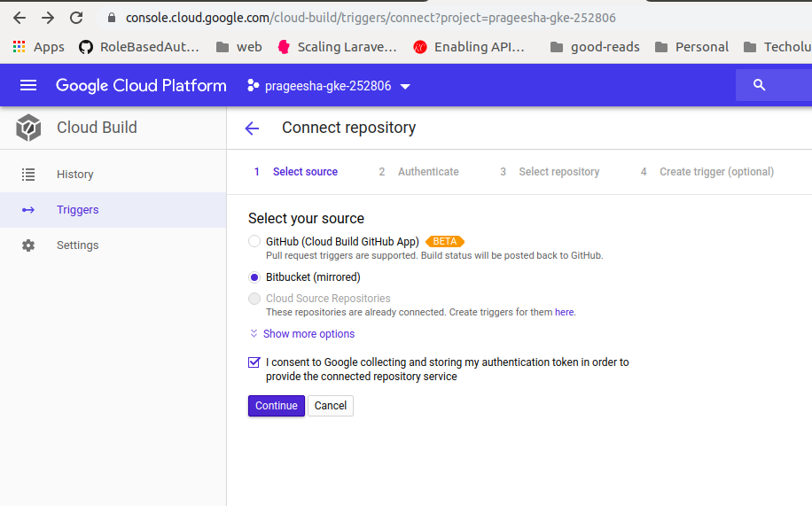Click the address bar URL
The width and height of the screenshot is (812, 506).
[x=371, y=18]
